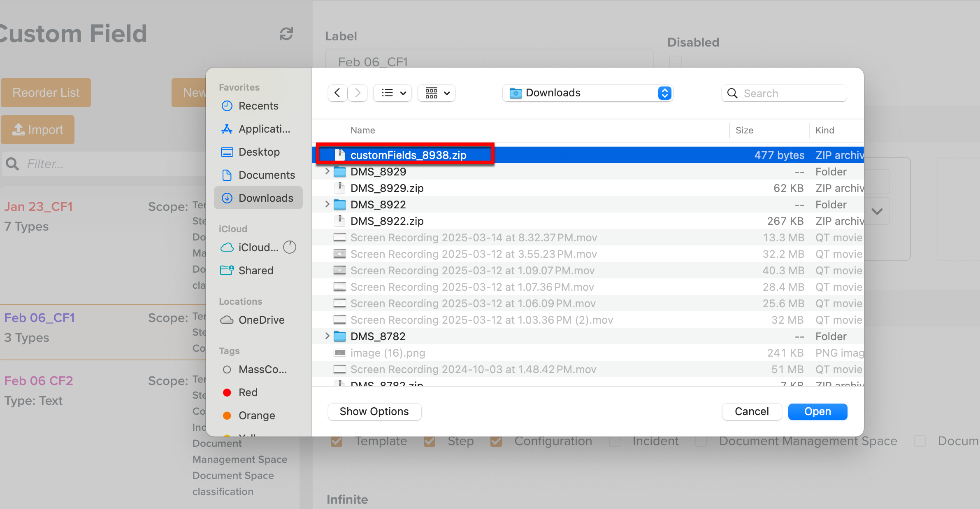The image size is (980, 509).
Task: Click the refresh icon beside Custom Field title
Action: (x=286, y=34)
